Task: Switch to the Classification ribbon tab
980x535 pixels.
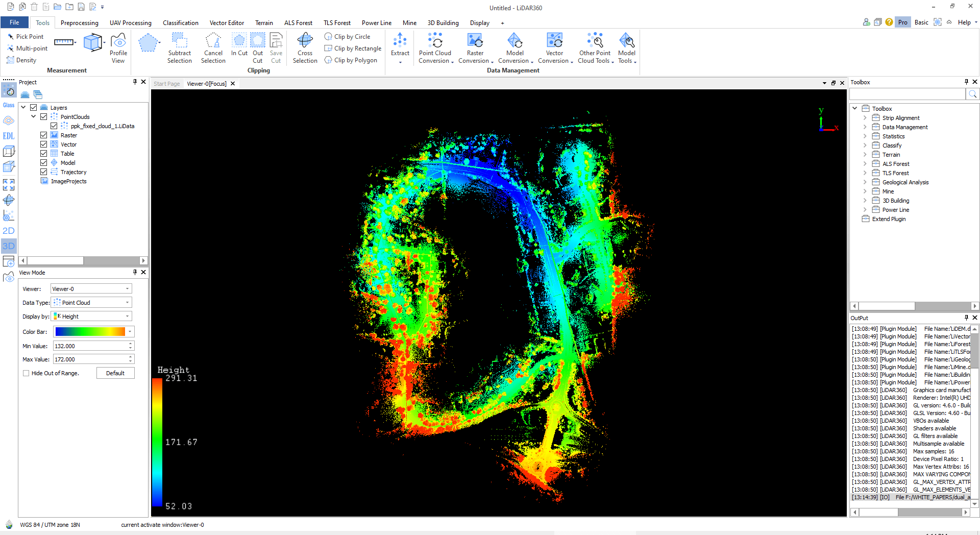Action: coord(181,22)
